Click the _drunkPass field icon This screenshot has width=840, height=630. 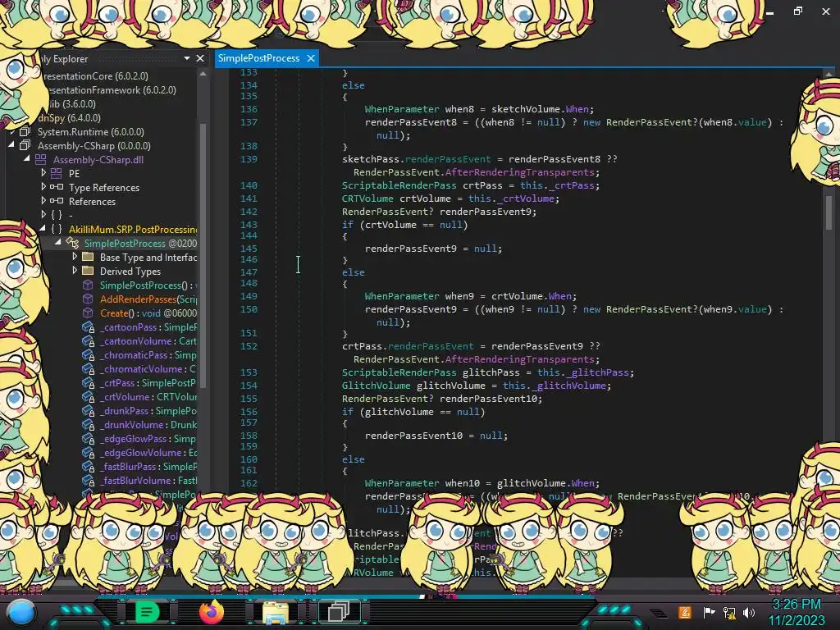[88, 411]
